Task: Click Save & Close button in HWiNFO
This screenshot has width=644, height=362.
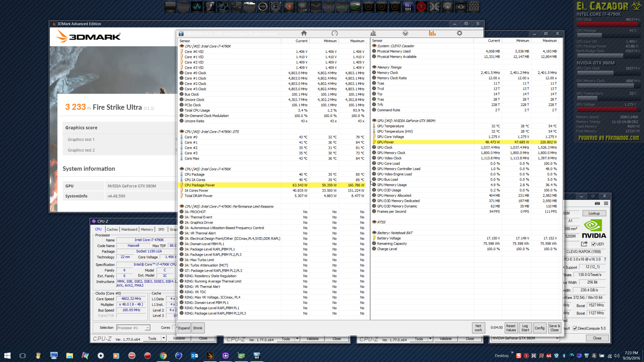Action: click(x=554, y=328)
